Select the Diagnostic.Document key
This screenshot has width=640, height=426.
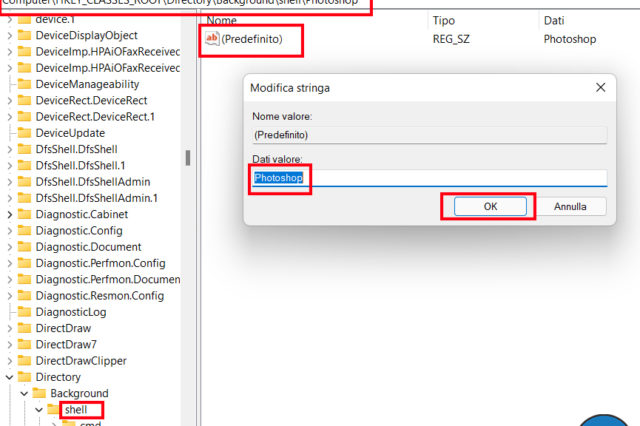[88, 247]
